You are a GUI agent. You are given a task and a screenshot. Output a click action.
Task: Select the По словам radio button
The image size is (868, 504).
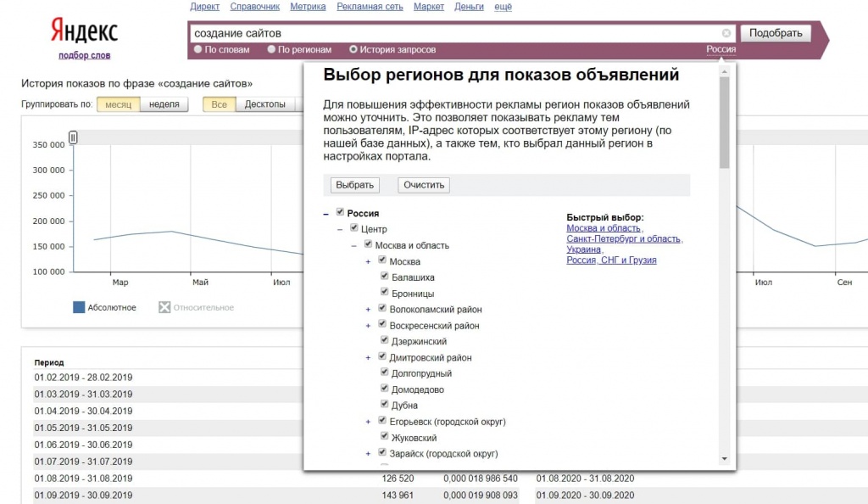(198, 49)
